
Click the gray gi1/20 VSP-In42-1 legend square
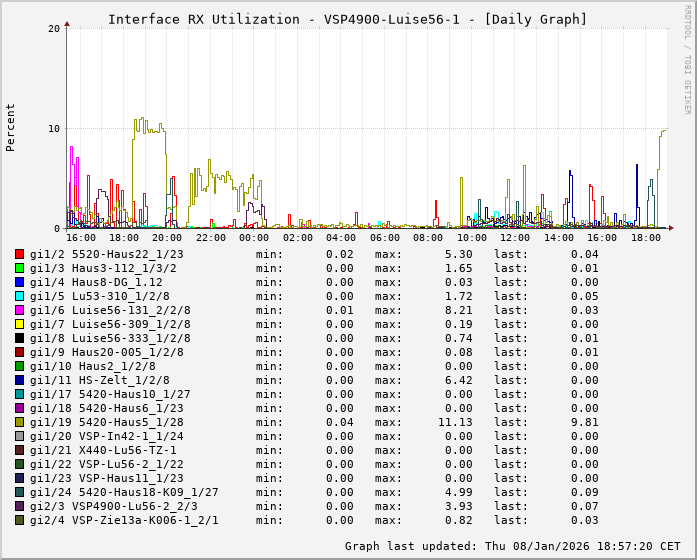coord(19,436)
